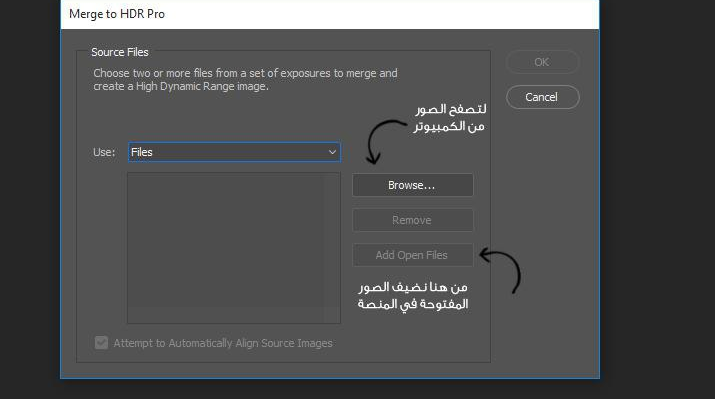The image size is (715, 399).
Task: Click the Remove button
Action: (x=413, y=220)
